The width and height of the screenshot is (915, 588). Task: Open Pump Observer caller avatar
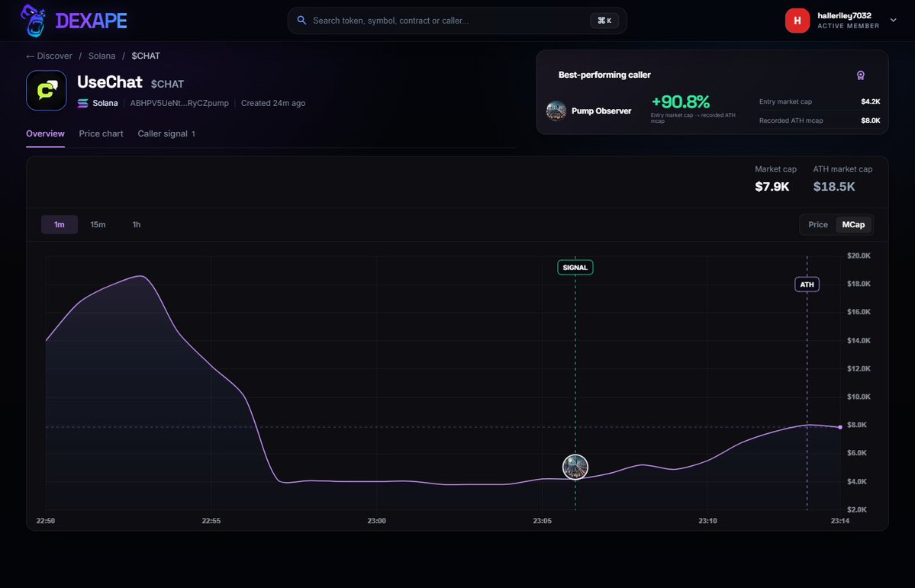(x=556, y=111)
